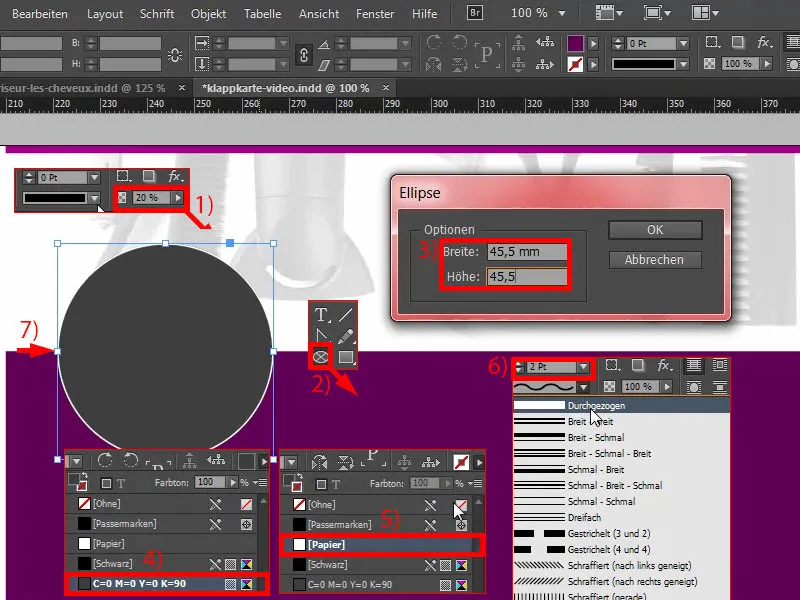Image resolution: width=800 pixels, height=600 pixels.
Task: Click drop shadow icon beside 2 Pt stroke field
Action: [638, 365]
